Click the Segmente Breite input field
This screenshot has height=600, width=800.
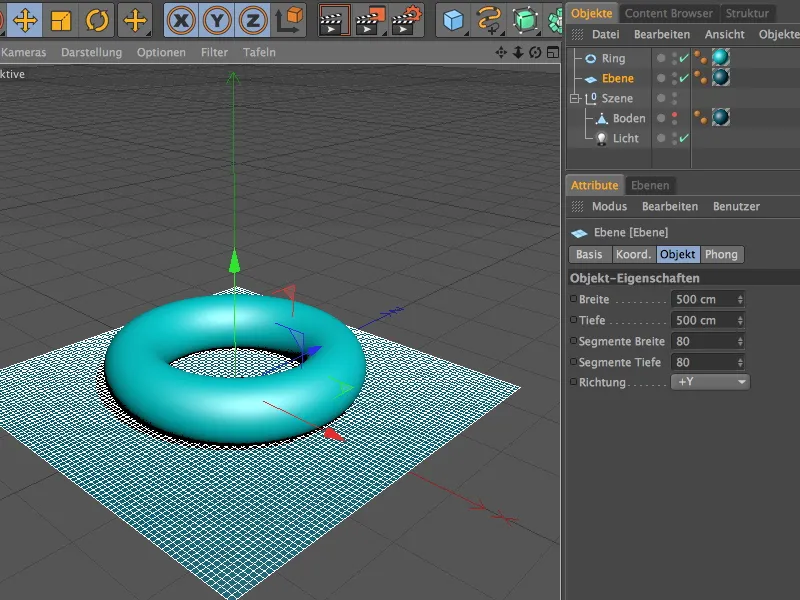coord(702,341)
